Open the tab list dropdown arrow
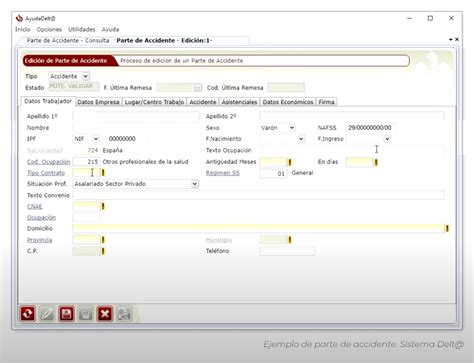474x363 pixels. pos(451,39)
